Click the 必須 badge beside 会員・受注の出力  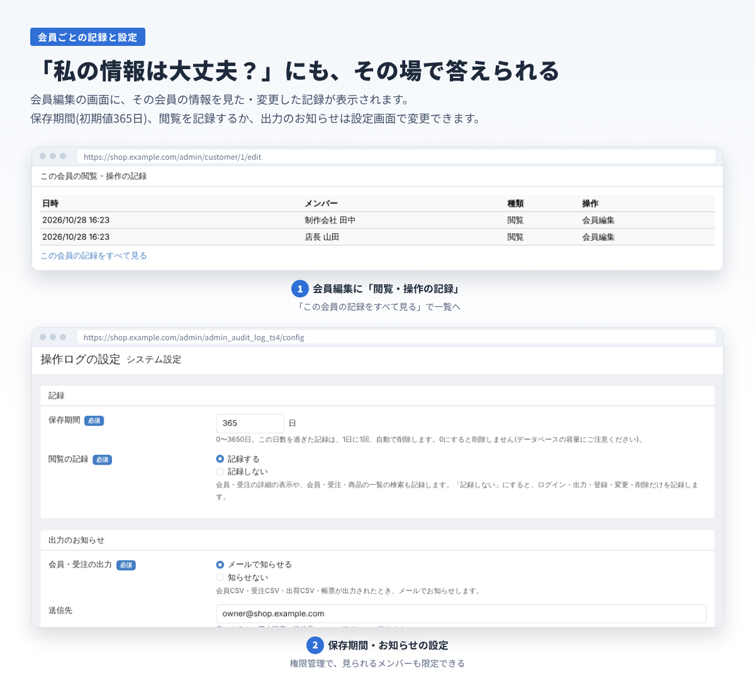tap(126, 565)
